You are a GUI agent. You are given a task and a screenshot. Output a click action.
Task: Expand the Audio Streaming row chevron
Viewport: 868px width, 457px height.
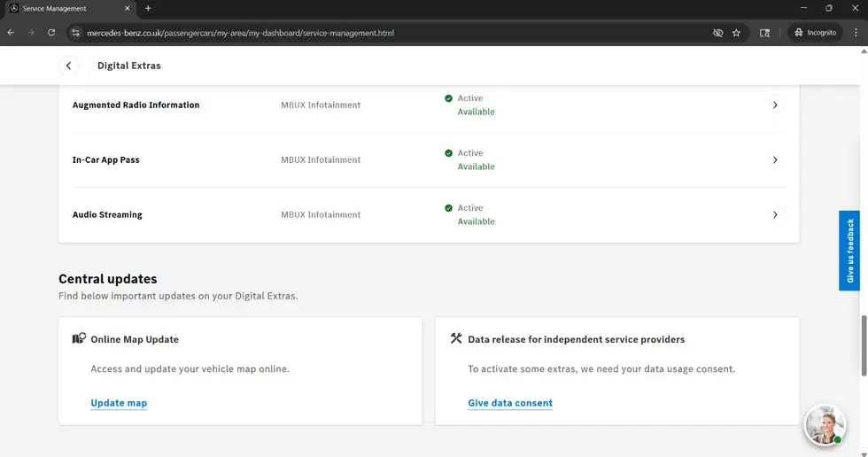775,214
